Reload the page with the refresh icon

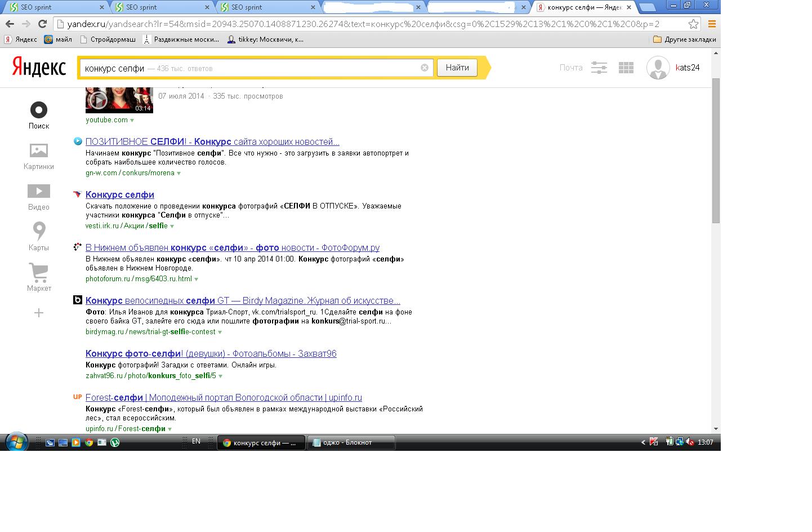42,24
